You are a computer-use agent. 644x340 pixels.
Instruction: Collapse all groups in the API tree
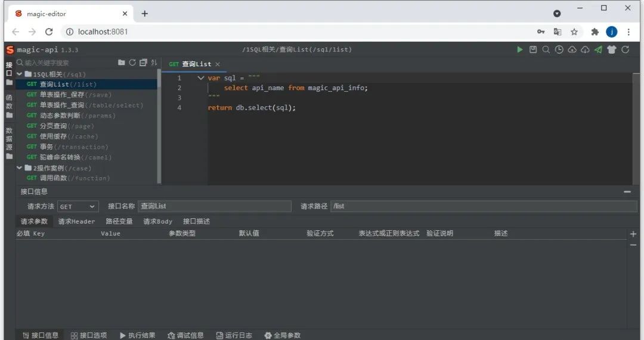(143, 63)
